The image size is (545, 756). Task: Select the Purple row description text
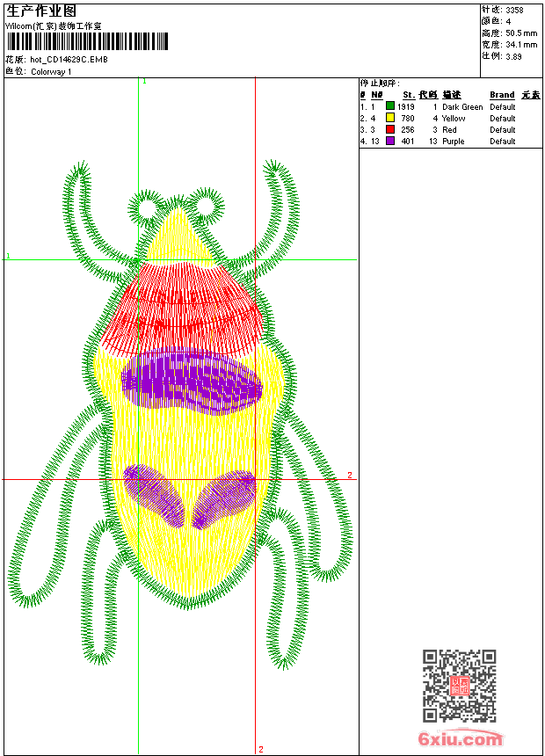[x=454, y=141]
